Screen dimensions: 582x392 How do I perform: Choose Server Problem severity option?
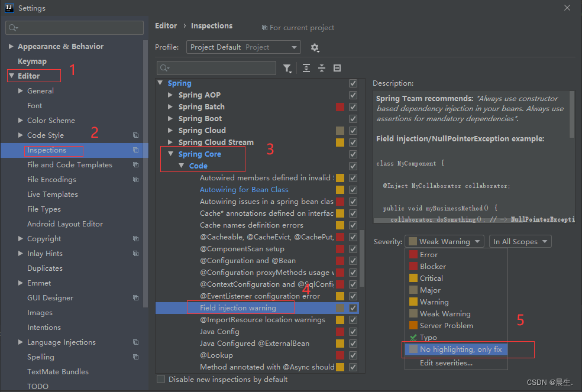[x=456, y=326]
